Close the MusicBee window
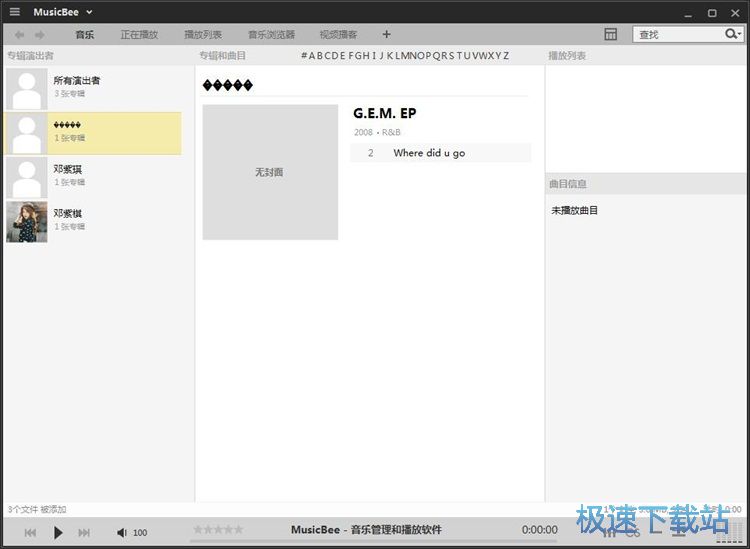 (735, 13)
